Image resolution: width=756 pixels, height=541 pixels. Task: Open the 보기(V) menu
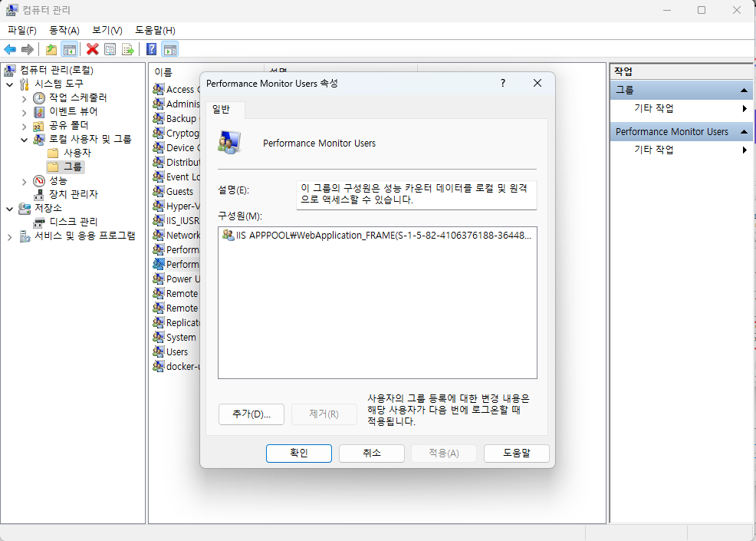pyautogui.click(x=107, y=30)
